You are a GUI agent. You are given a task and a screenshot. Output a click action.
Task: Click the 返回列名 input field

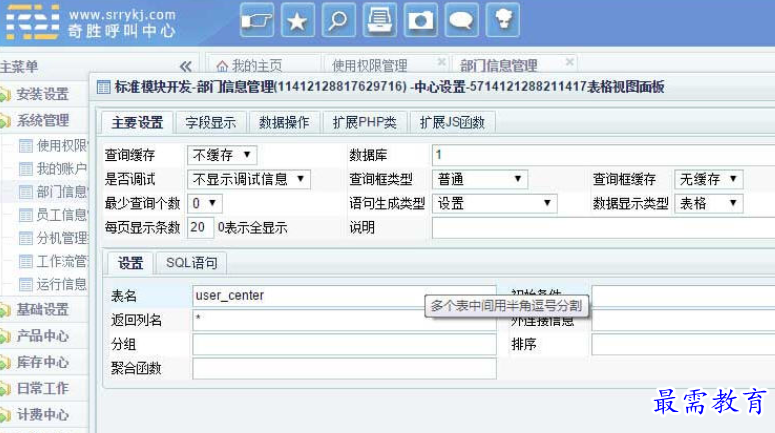pyautogui.click(x=344, y=320)
